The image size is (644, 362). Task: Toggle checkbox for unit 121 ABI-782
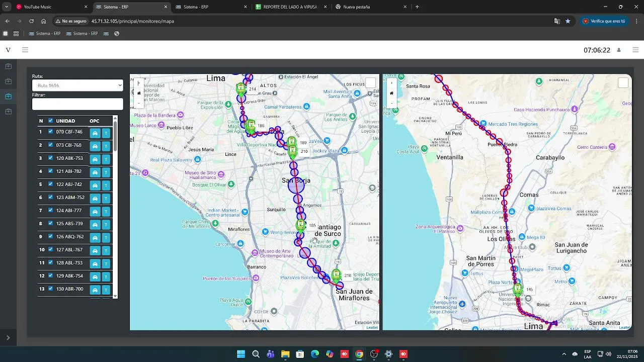pyautogui.click(x=50, y=171)
